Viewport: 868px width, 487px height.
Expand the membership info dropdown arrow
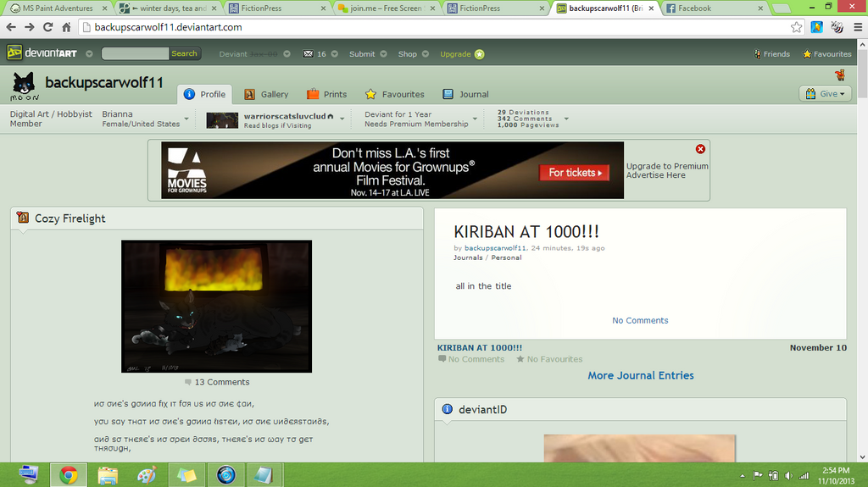tap(475, 119)
